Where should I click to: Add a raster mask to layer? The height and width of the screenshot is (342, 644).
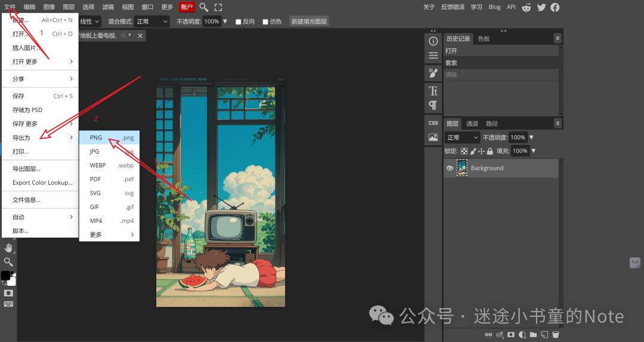pyautogui.click(x=511, y=335)
